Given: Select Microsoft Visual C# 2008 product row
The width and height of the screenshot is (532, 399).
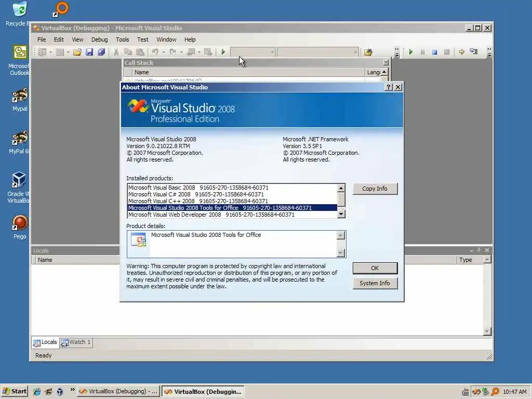Looking at the screenshot, I should coord(232,194).
